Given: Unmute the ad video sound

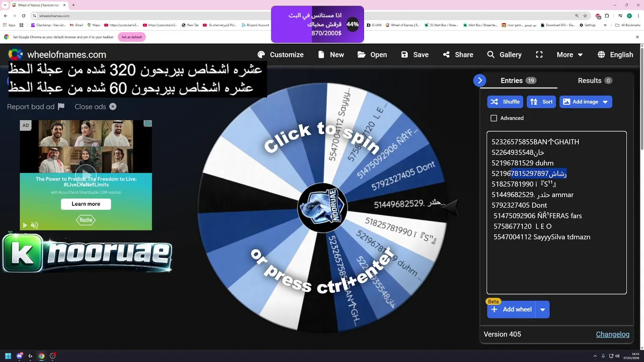Looking at the screenshot, I should click(34, 225).
